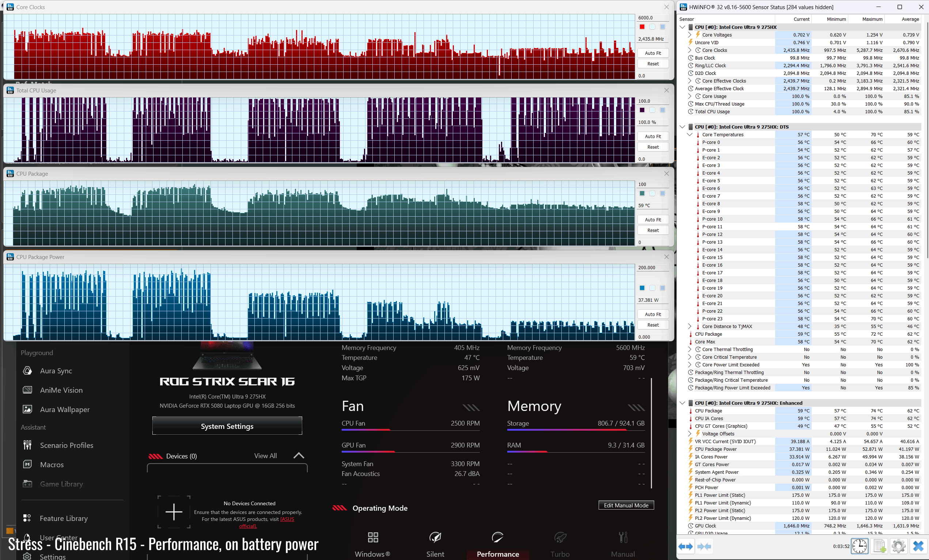Open Scenario Profiles from the sidebar
The height and width of the screenshot is (560, 929).
[x=67, y=445]
